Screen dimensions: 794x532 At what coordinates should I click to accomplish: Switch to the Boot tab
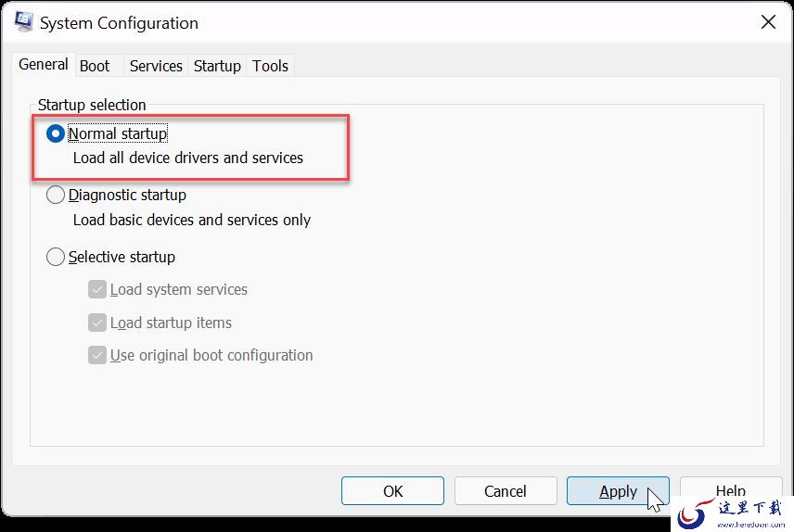[x=95, y=66]
